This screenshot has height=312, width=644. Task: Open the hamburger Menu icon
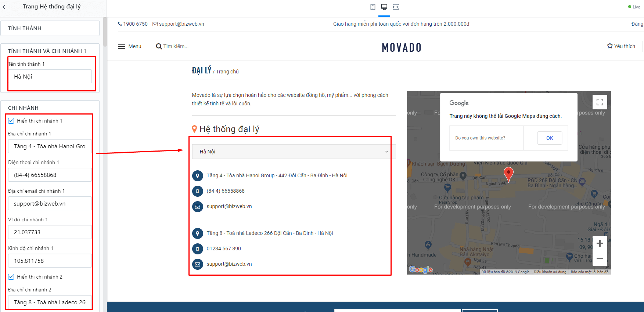[x=122, y=46]
